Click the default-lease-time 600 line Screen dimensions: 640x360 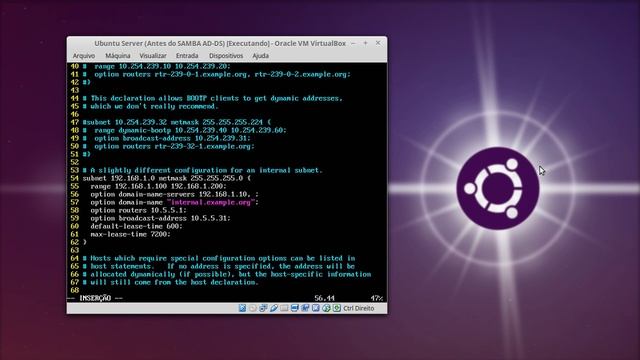pyautogui.click(x=136, y=226)
